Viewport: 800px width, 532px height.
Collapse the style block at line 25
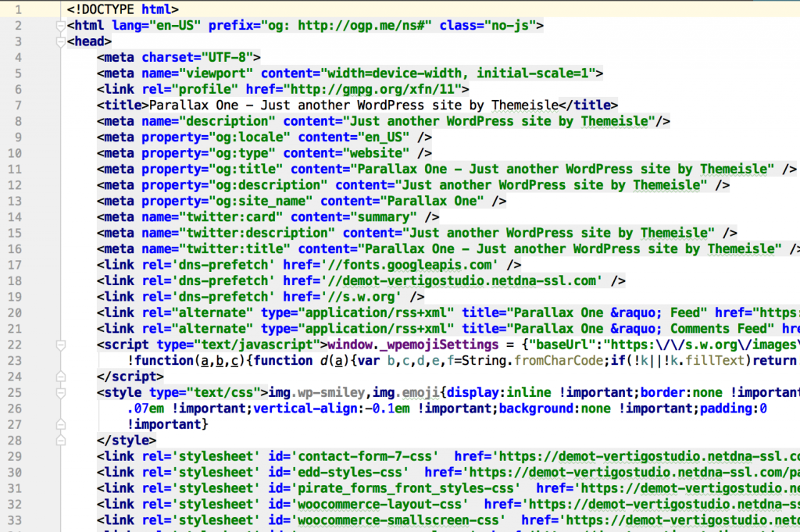(x=60, y=392)
